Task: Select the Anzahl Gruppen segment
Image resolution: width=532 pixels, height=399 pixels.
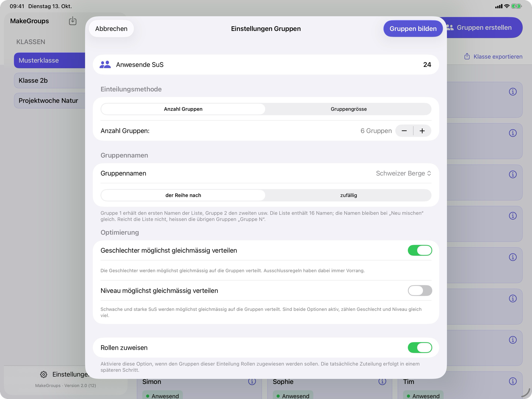Action: pyautogui.click(x=183, y=109)
